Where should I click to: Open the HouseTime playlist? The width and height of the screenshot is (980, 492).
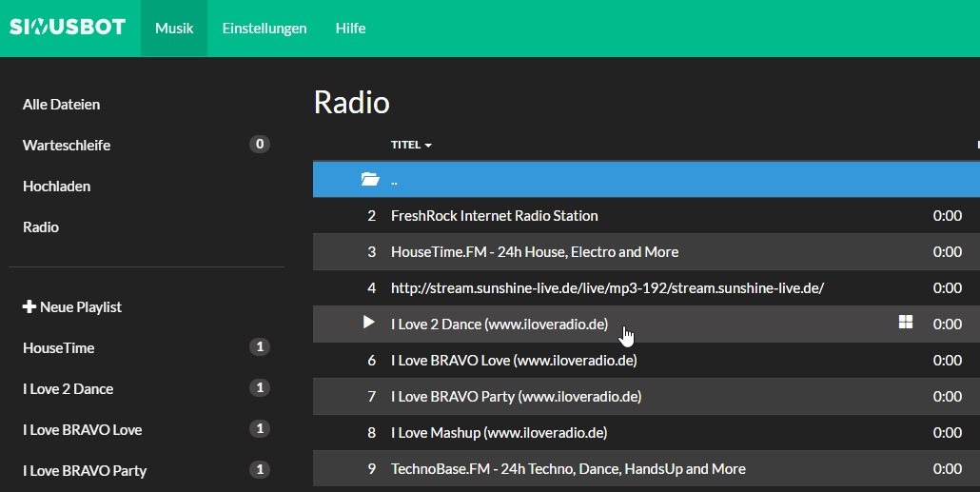tap(59, 348)
